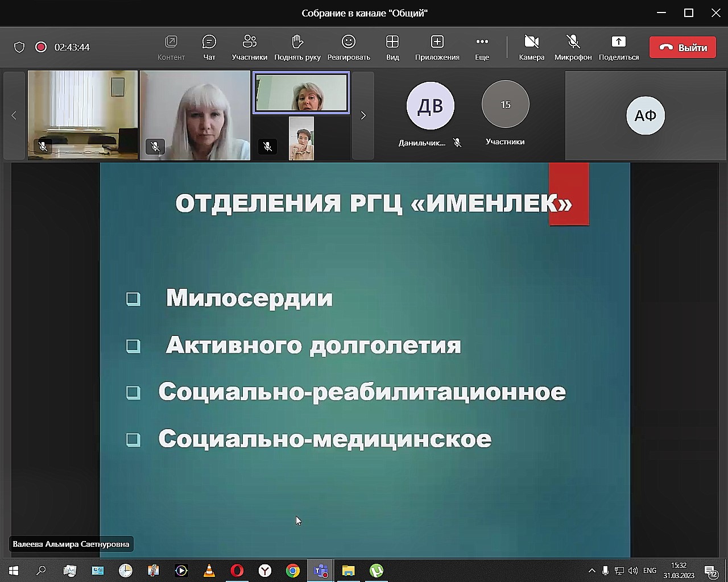Image resolution: width=728 pixels, height=582 pixels.
Task: Open Реагировать reactions menu
Action: point(349,48)
